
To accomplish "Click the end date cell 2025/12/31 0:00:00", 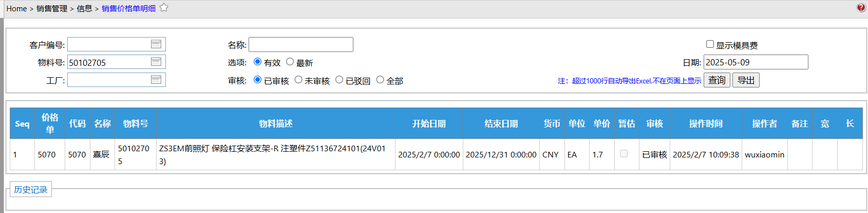I will point(501,154).
